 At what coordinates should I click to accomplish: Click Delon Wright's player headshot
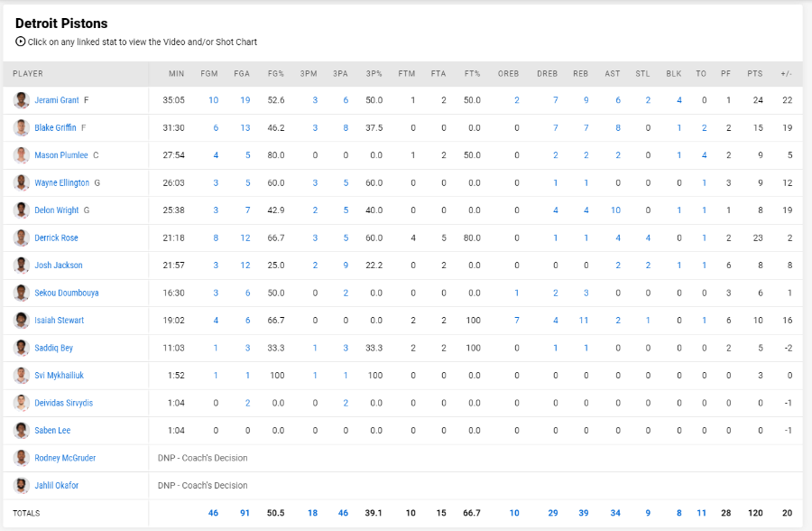[22, 210]
